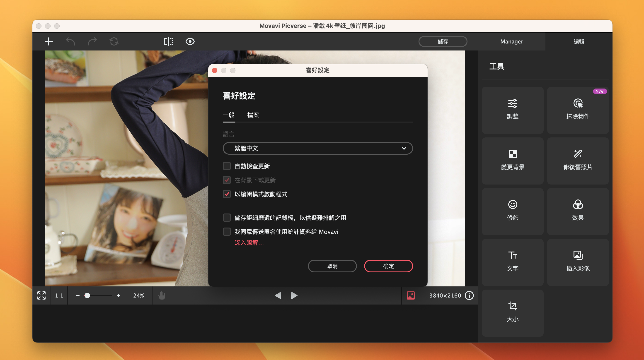
Task: Open the 深入瞭解 learn more link
Action: click(249, 242)
